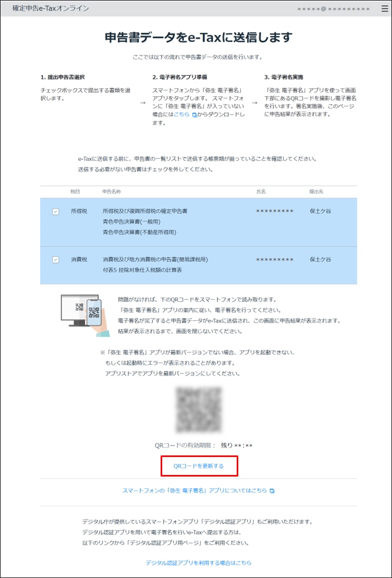Click the 申告書データをe-Taxに送信します heading
The width and height of the screenshot is (392, 578).
pos(199,38)
